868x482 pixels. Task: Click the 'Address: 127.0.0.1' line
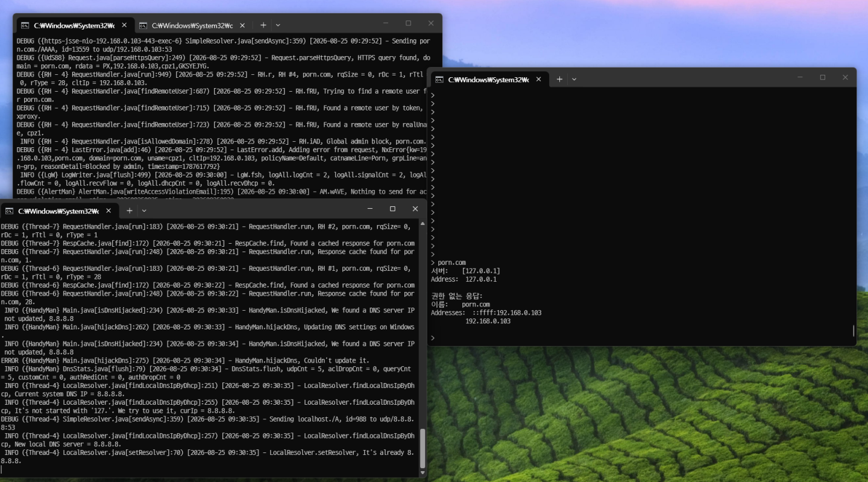point(464,279)
